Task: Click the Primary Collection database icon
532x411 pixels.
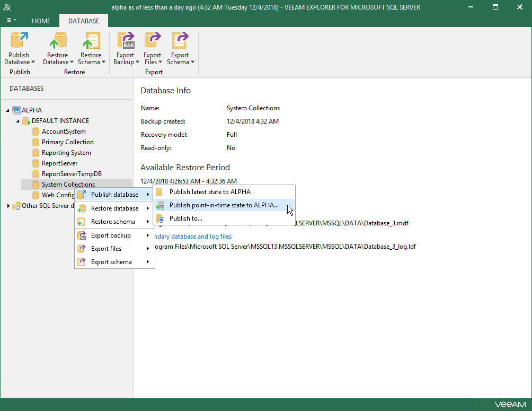Action: [36, 142]
